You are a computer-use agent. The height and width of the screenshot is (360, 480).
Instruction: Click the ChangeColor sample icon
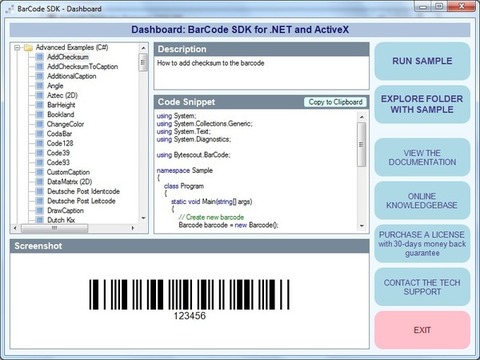[40, 124]
